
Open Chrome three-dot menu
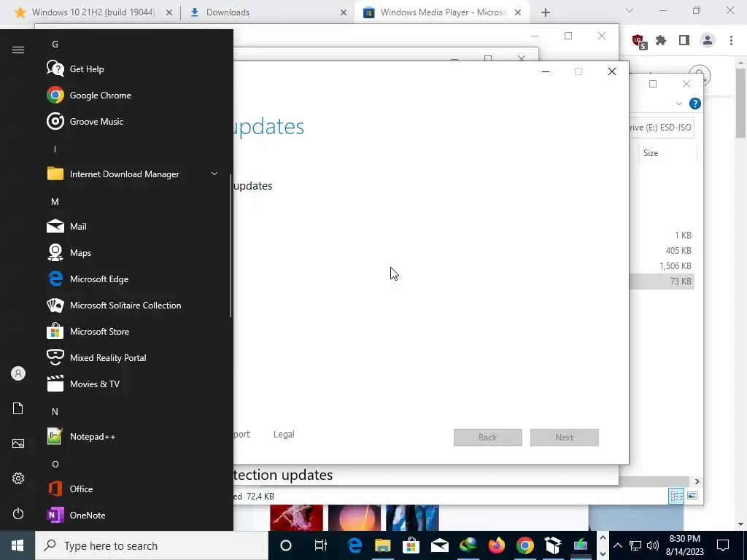coord(731,41)
